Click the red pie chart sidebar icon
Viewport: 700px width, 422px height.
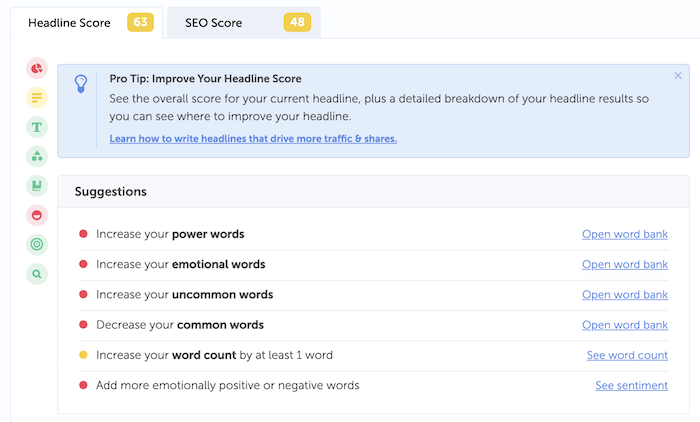click(x=37, y=68)
